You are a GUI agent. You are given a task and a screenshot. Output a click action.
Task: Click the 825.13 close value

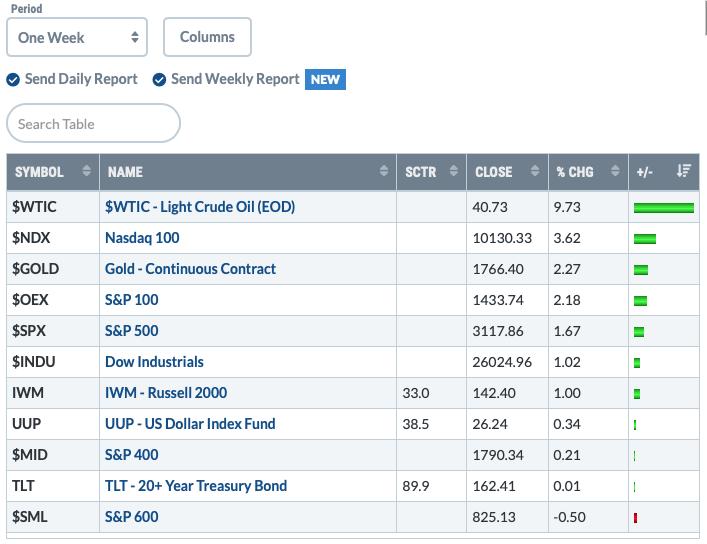[x=494, y=517]
